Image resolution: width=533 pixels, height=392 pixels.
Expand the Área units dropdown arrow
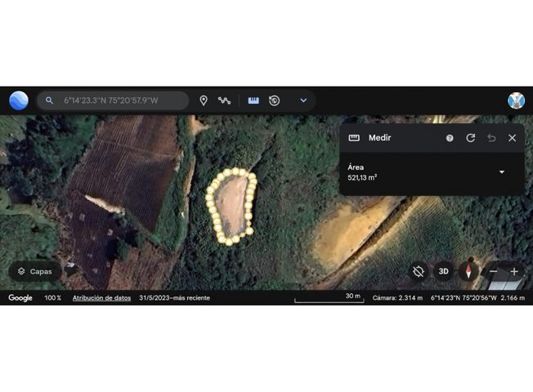click(x=502, y=172)
